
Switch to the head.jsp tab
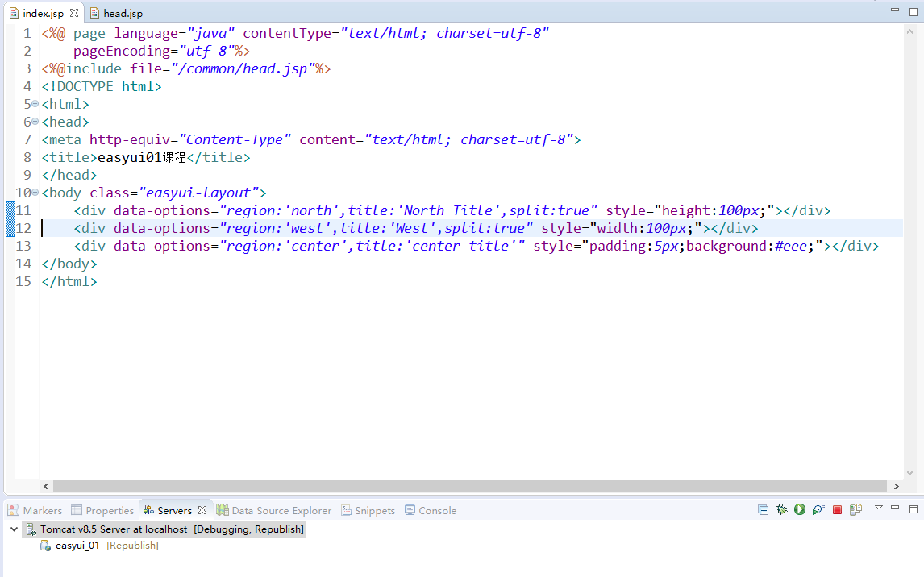coord(117,13)
